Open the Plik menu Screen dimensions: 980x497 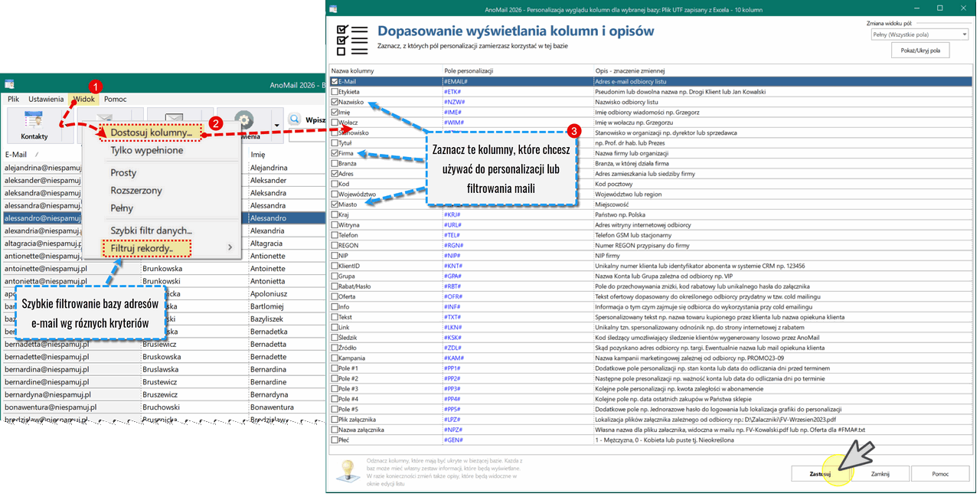pyautogui.click(x=14, y=99)
